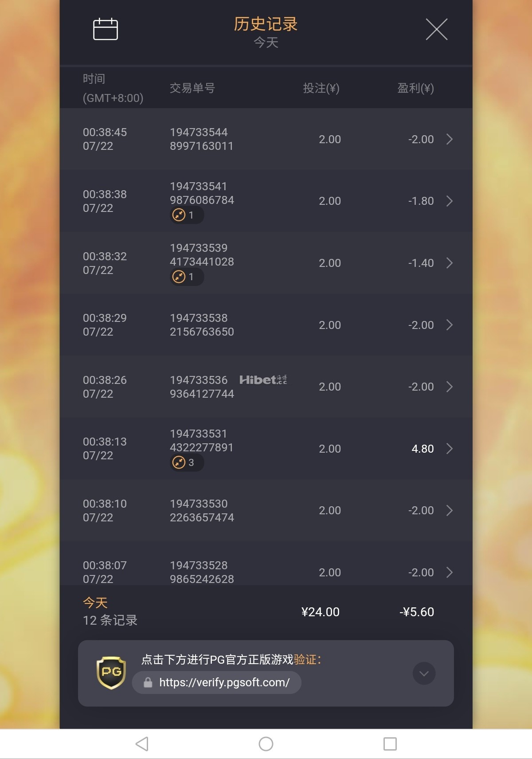The image size is (532, 759).
Task: Expand details arrow for the 4.80 profit record
Action: click(450, 449)
